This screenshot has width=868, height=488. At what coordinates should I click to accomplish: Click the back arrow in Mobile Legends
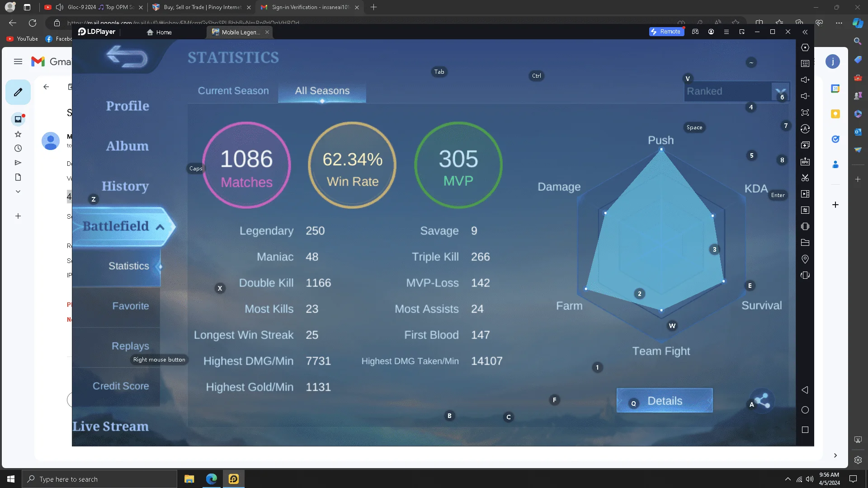(127, 57)
